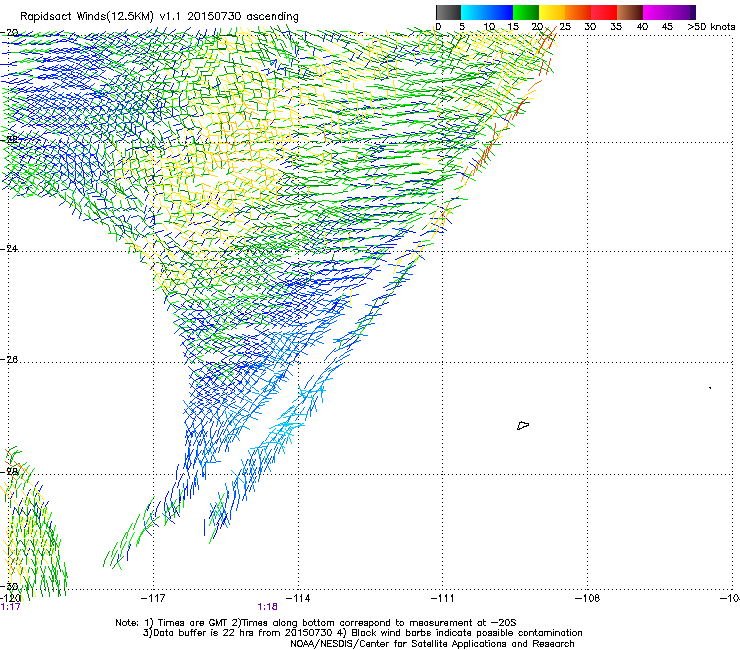The width and height of the screenshot is (740, 650).
Task: Click the -108 longitude axis label
Action: [588, 599]
